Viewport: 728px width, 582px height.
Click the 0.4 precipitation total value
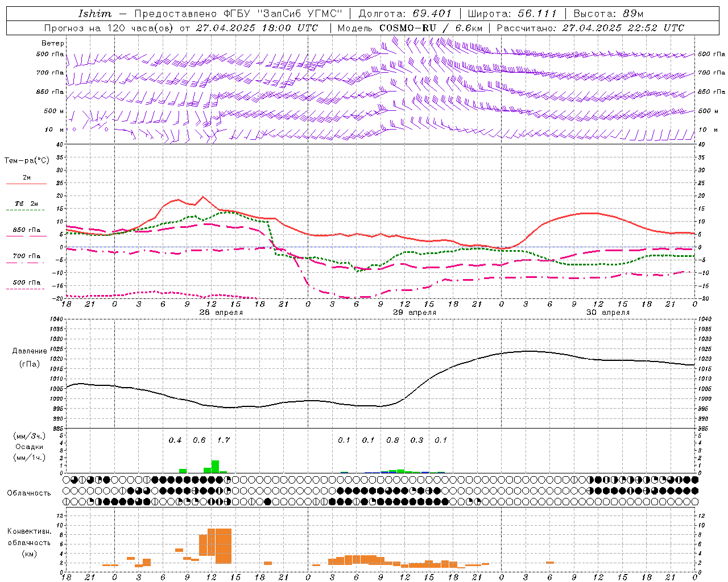[175, 440]
